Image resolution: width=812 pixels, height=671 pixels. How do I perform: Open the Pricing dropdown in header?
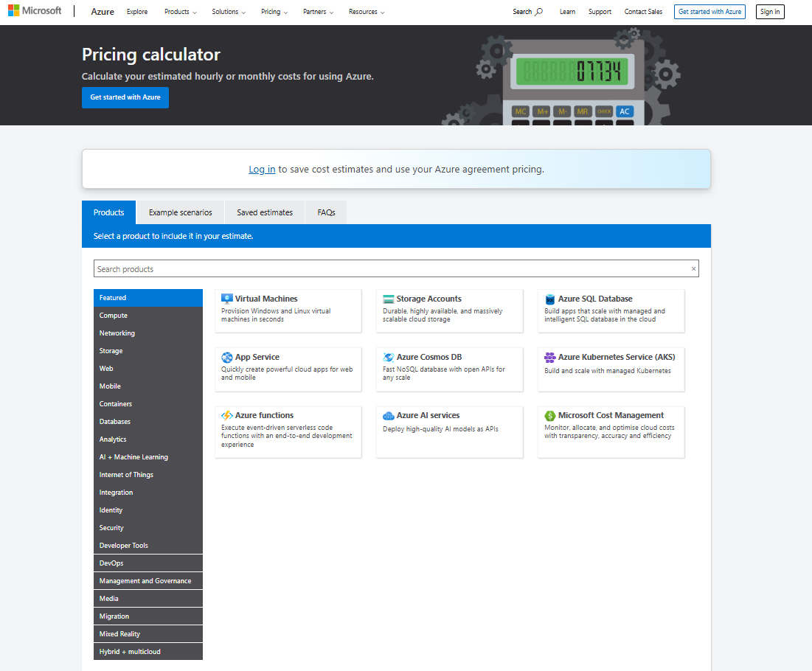pyautogui.click(x=274, y=11)
